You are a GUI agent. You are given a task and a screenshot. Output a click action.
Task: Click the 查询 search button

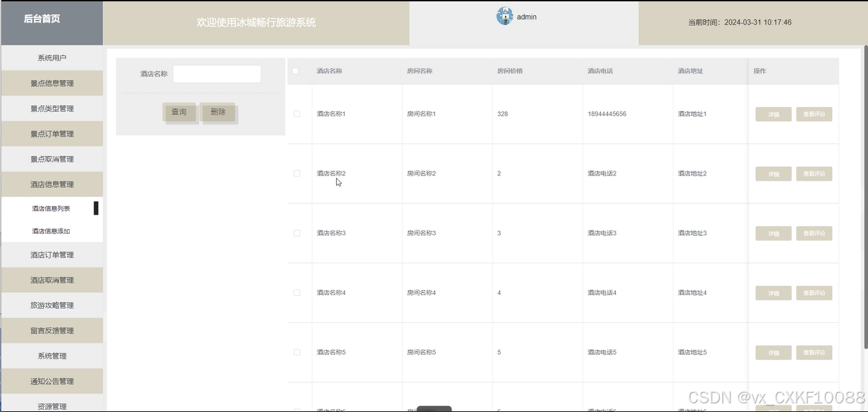click(179, 112)
